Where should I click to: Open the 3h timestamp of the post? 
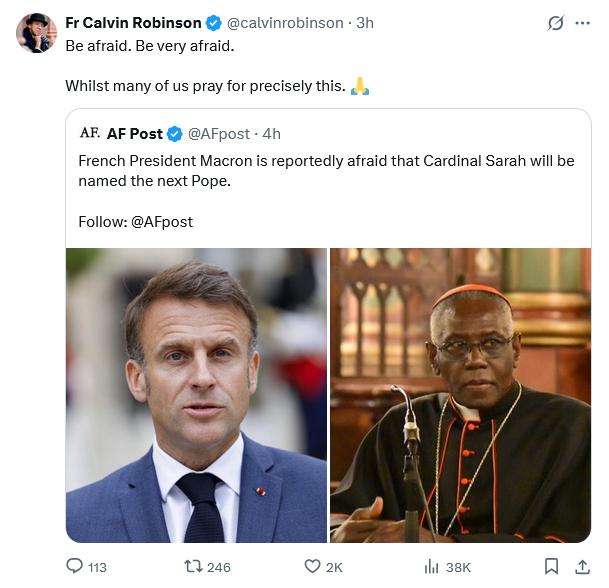pyautogui.click(x=365, y=23)
